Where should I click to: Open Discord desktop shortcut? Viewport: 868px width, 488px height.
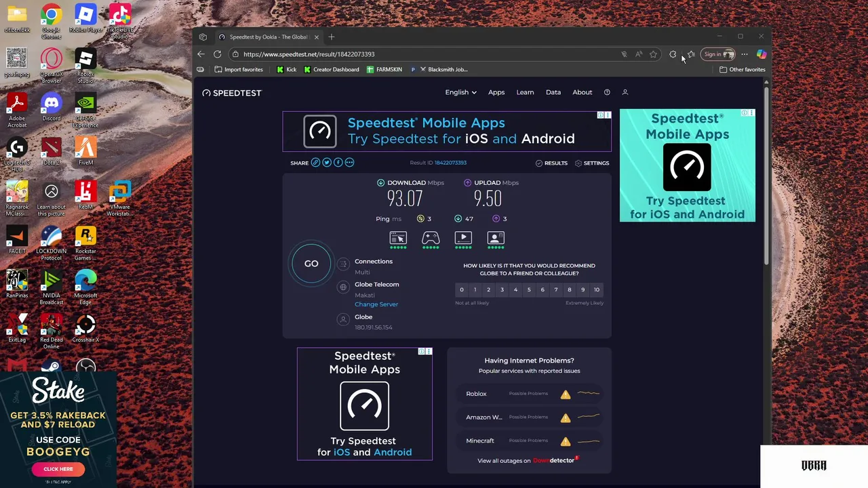pos(51,108)
